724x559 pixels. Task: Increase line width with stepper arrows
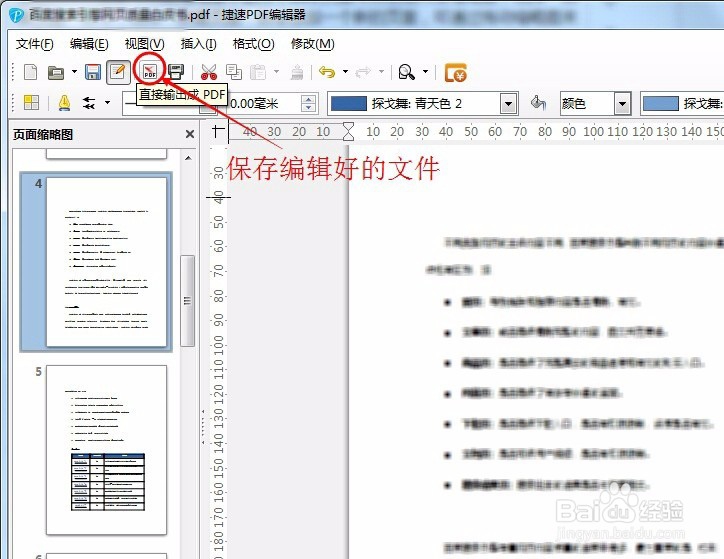tap(308, 99)
